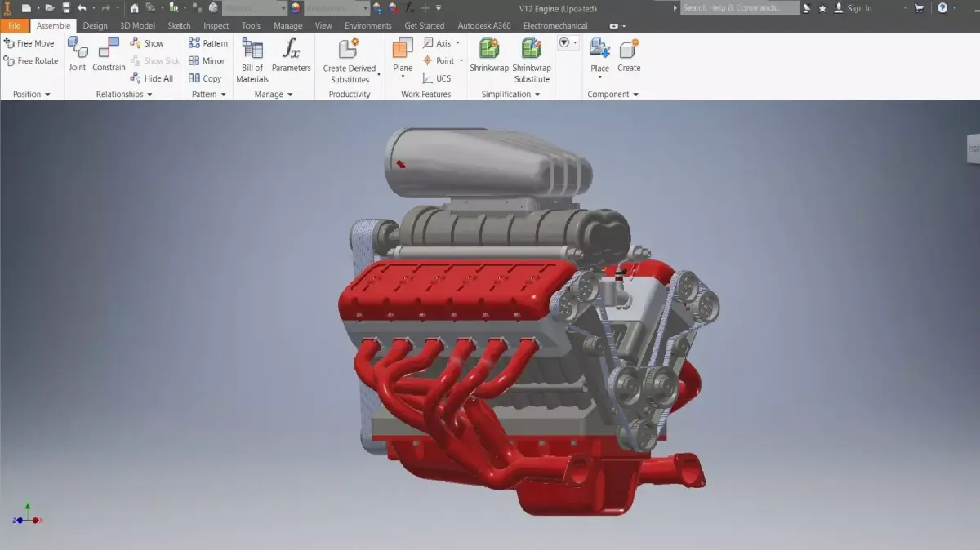The image size is (980, 550).
Task: Switch to the Design tab
Action: pyautogui.click(x=95, y=26)
